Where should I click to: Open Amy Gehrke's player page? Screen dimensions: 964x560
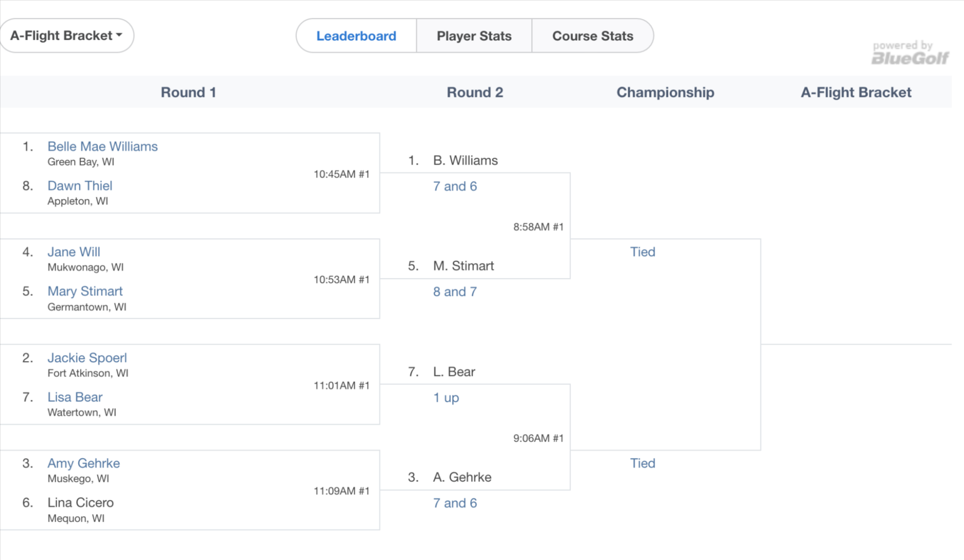coord(83,463)
